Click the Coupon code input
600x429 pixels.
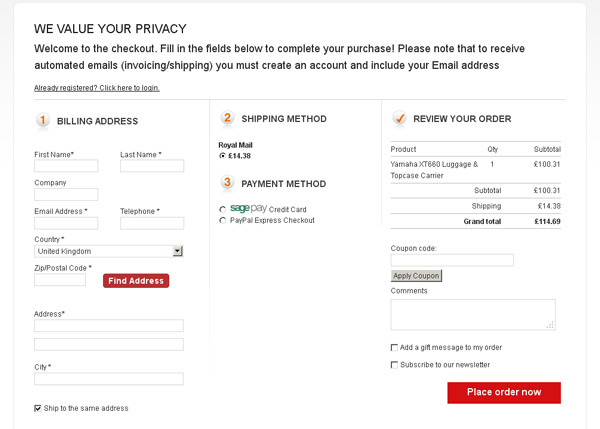452,260
